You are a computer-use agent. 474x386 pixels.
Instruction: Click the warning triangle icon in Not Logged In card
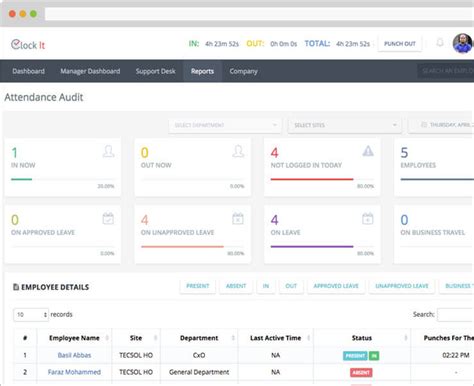[368, 151]
